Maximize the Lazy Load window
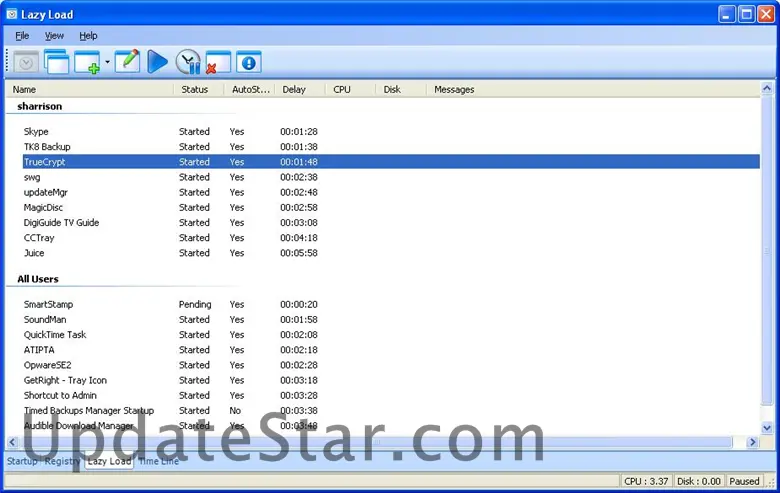The image size is (780, 493). (x=747, y=14)
